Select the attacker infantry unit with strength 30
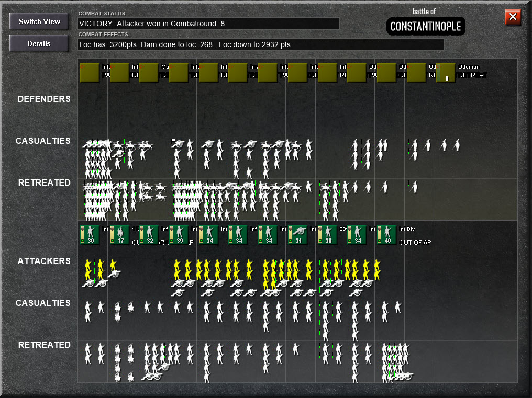 tap(90, 235)
